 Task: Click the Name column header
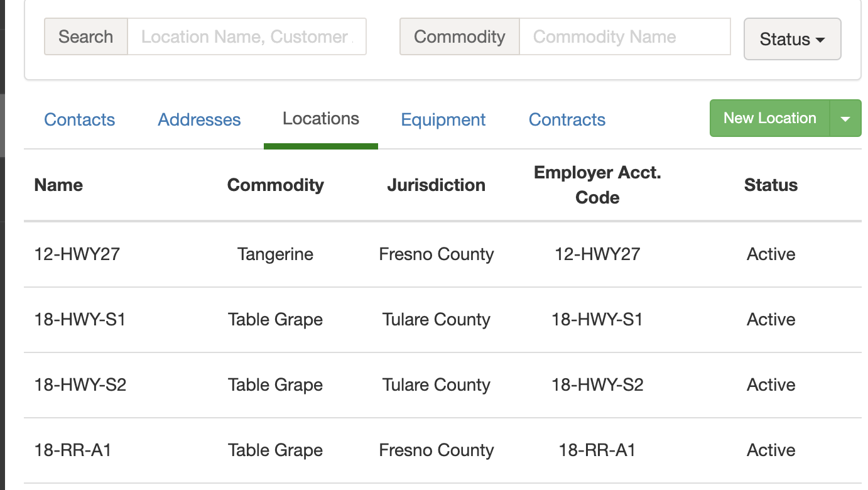tap(58, 185)
